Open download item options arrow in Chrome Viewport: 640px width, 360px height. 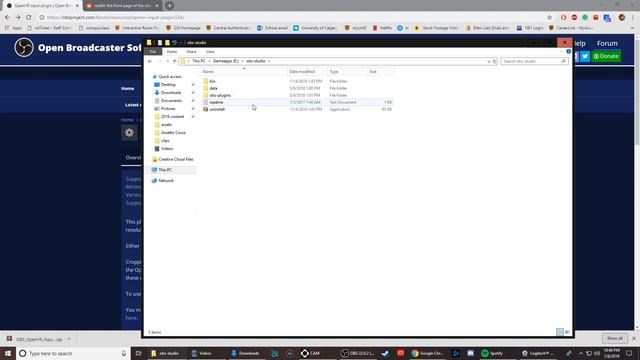click(x=69, y=339)
